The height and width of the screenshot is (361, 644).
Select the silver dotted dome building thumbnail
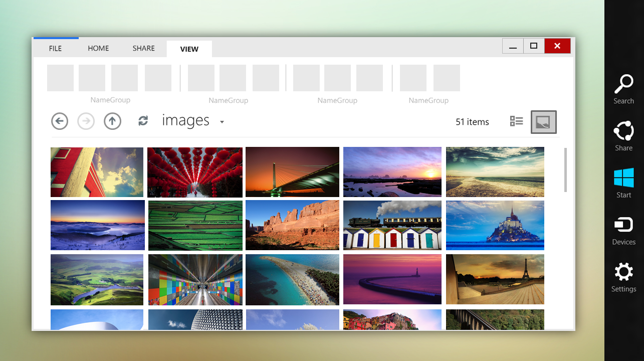(x=195, y=319)
